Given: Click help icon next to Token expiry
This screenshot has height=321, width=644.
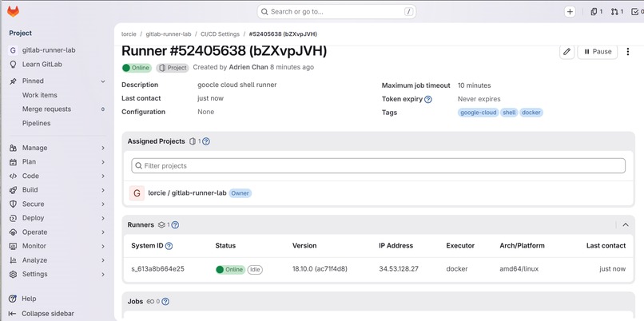Looking at the screenshot, I should (428, 99).
